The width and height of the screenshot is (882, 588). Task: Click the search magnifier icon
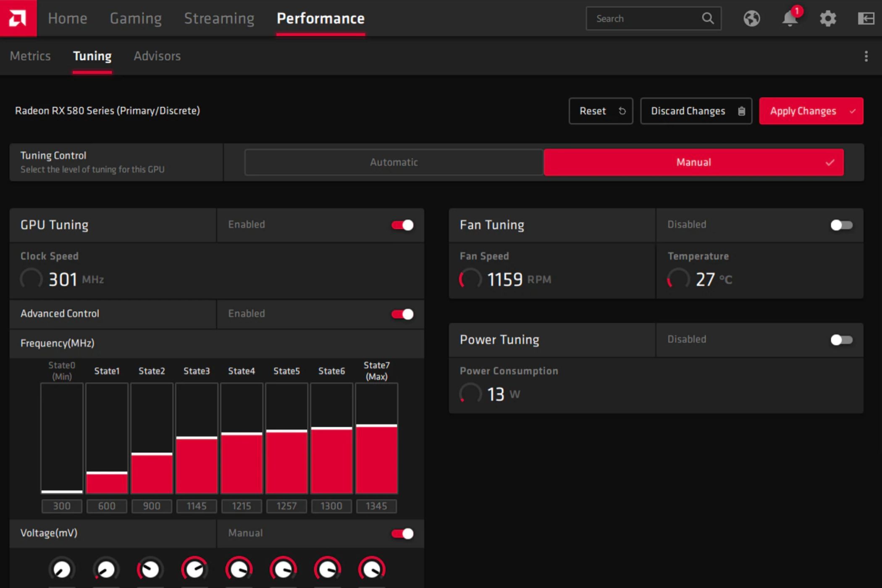(x=708, y=18)
